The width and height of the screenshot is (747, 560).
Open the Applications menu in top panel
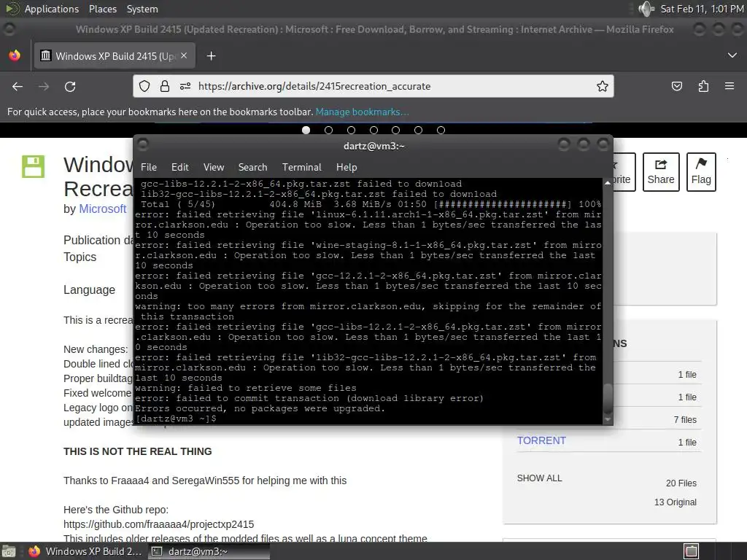(52, 9)
